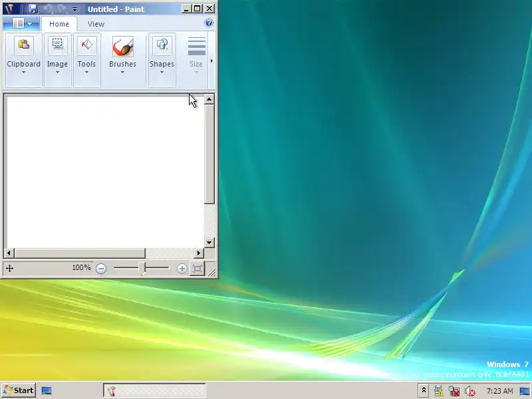The height and width of the screenshot is (399, 532).
Task: Zoom in with the plus button
Action: tap(182, 269)
